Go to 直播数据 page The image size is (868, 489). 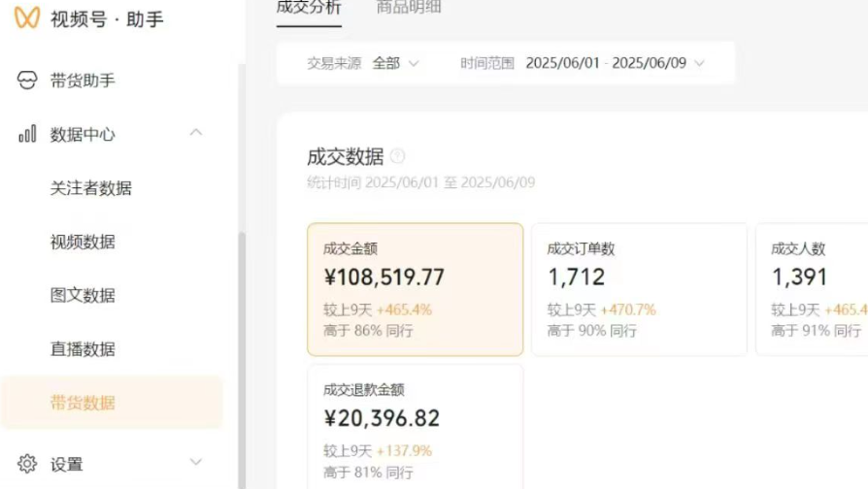tap(83, 349)
